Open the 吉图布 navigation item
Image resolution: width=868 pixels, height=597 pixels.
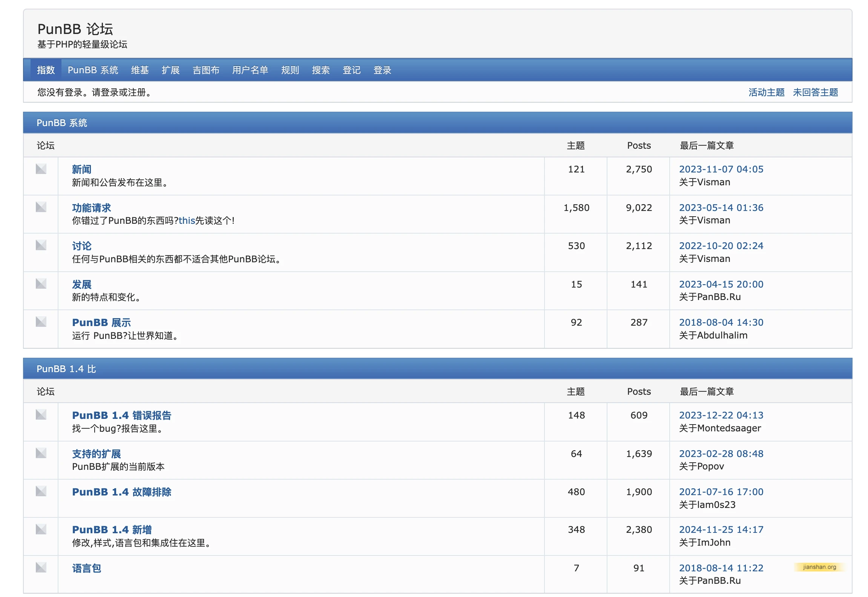[206, 70]
